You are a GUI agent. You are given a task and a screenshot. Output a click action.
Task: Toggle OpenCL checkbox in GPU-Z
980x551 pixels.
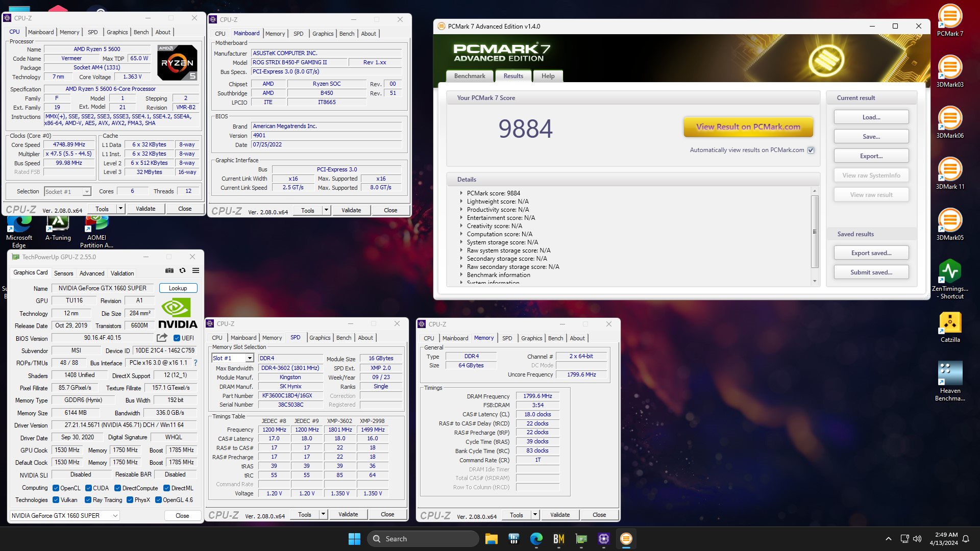[x=56, y=488]
